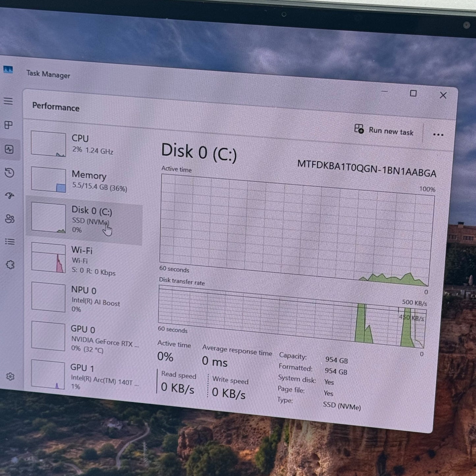Maximize the Task Manager window

click(x=413, y=94)
